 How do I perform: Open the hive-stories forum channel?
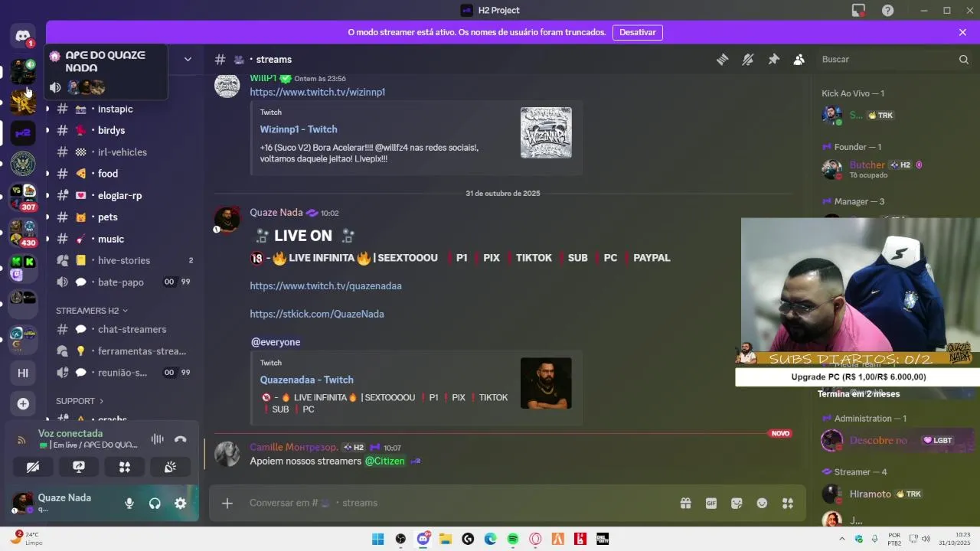tap(122, 260)
